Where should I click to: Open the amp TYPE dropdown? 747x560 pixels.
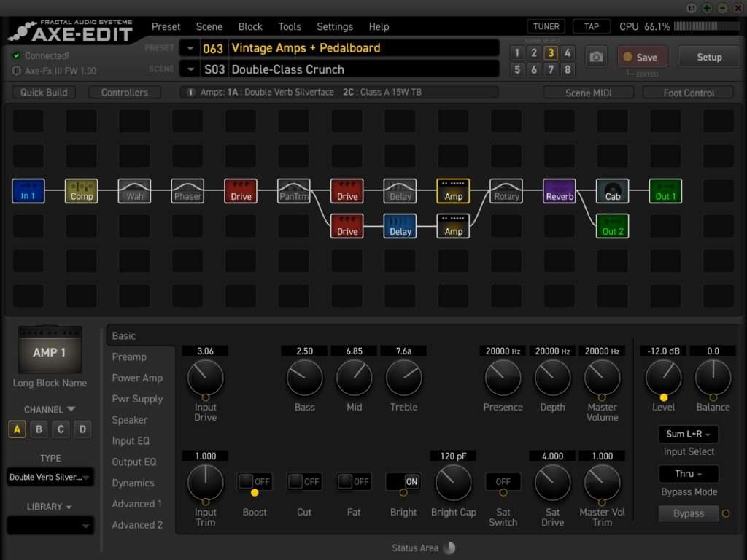click(x=50, y=477)
